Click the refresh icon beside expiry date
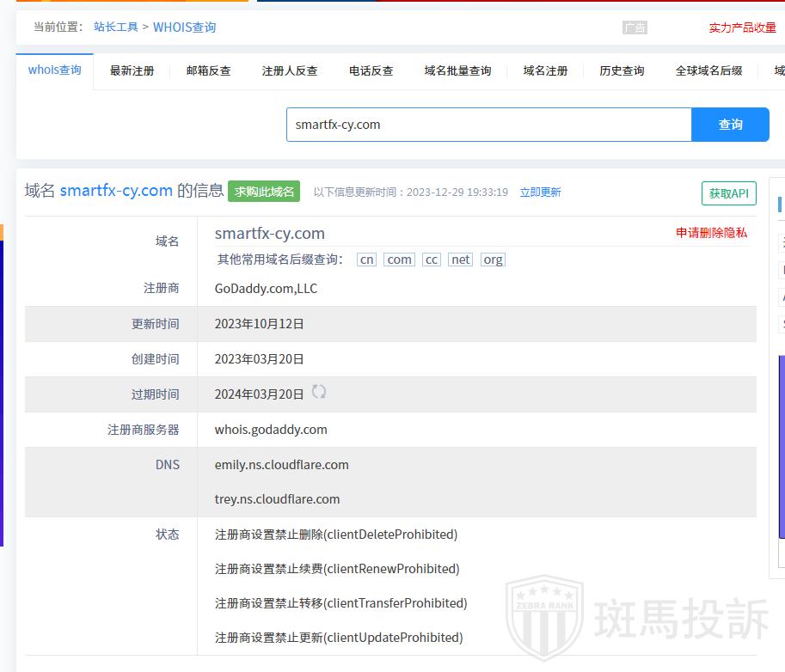Image resolution: width=785 pixels, height=672 pixels. pyautogui.click(x=319, y=392)
